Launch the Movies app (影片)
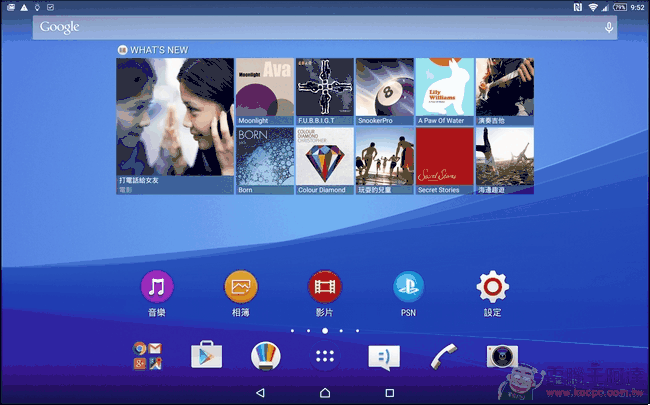This screenshot has height=405, width=650. 325,287
